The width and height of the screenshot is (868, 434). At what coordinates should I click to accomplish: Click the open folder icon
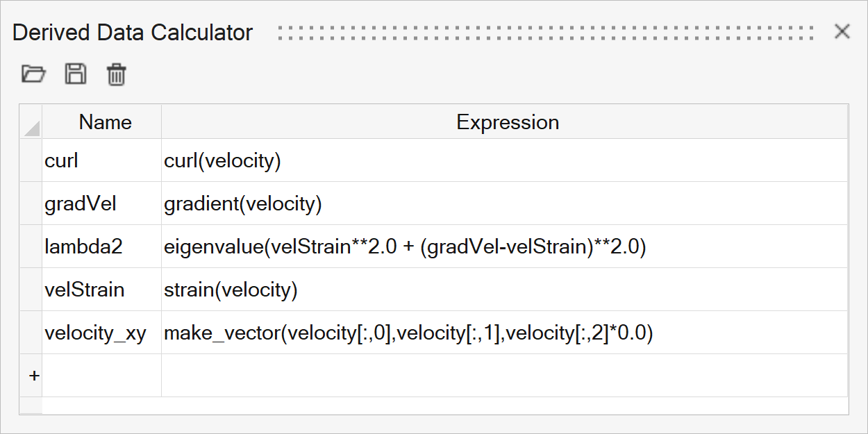point(33,74)
